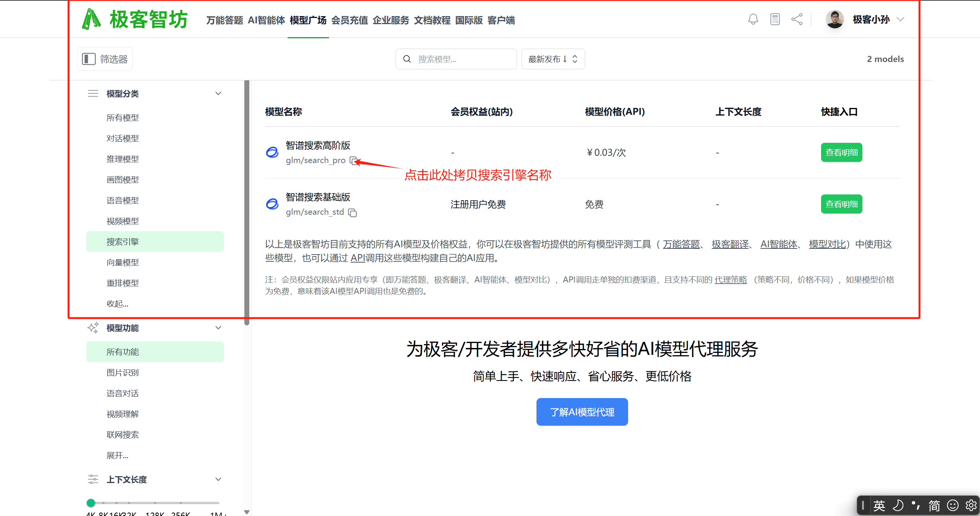980x516 pixels.
Task: Click the sidebar scroll down arrow
Action: pyautogui.click(x=247, y=512)
